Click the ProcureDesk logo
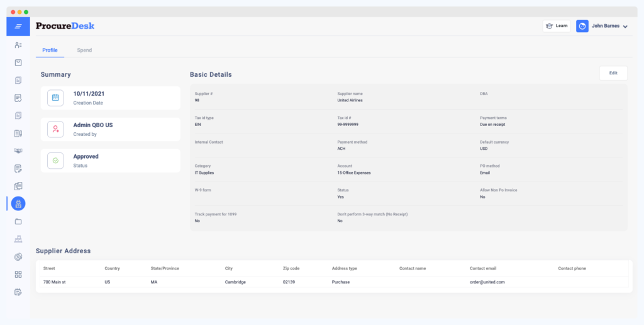644x325 pixels. pos(65,26)
